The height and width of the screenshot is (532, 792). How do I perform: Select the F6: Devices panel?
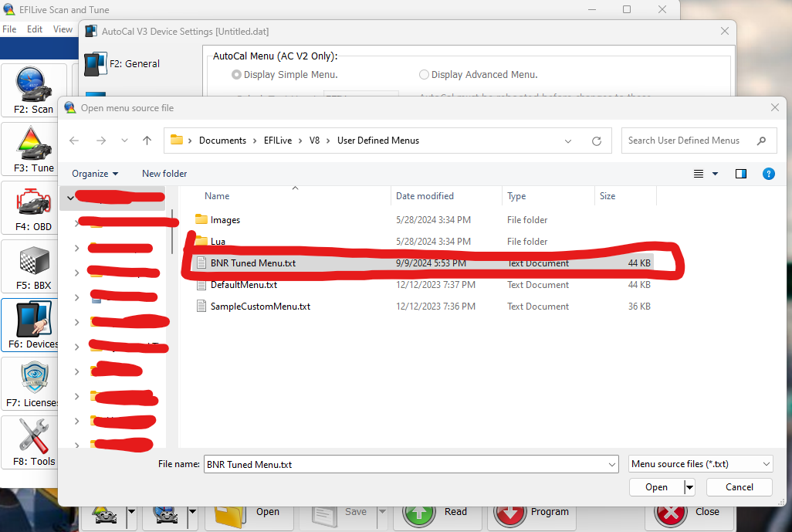pos(30,325)
